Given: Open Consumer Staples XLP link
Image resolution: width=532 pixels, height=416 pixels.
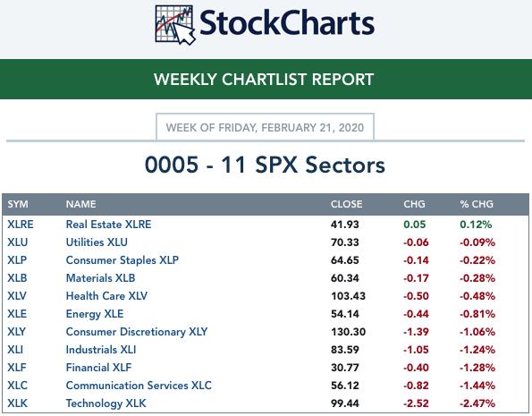Looking at the screenshot, I should tap(122, 260).
